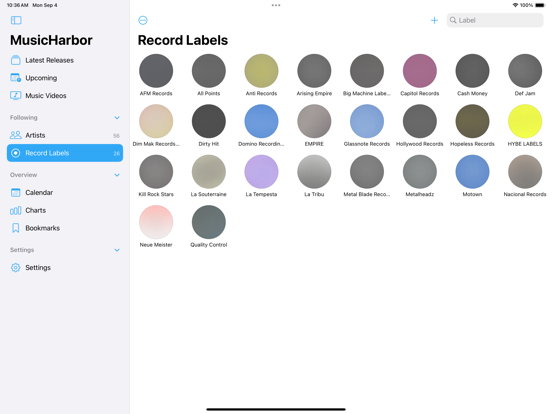
Task: Open Dim Mak Records label
Action: (x=156, y=121)
